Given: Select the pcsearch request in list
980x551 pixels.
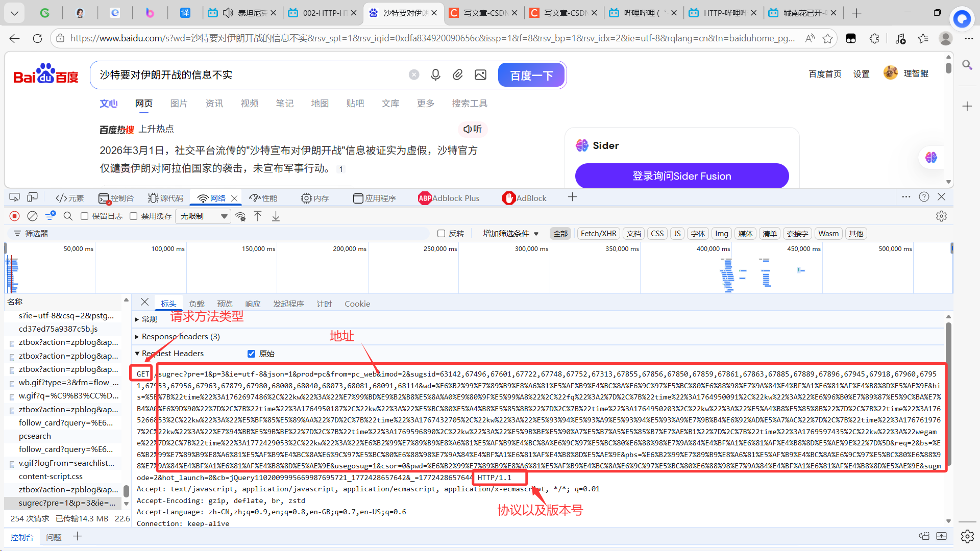Looking at the screenshot, I should click(x=35, y=436).
